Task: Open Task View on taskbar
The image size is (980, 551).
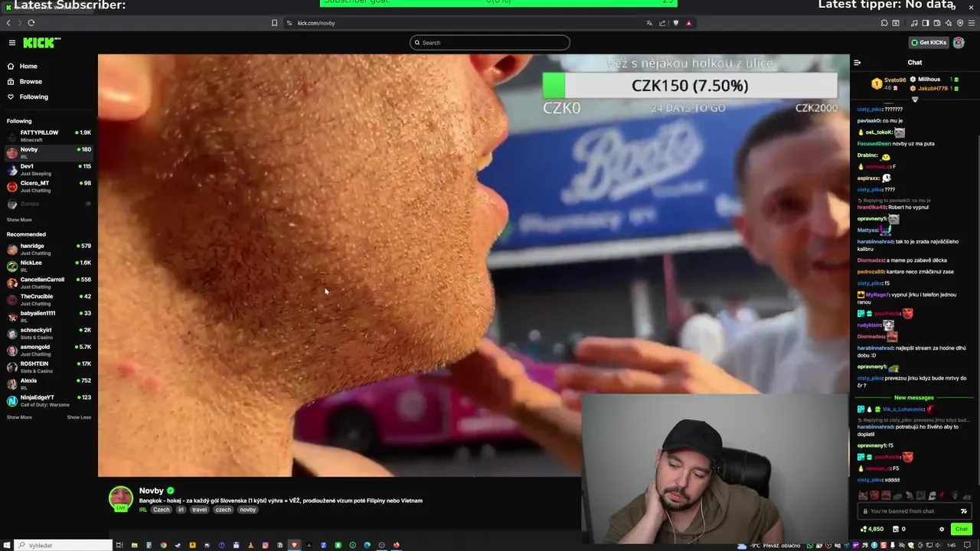Action: click(x=119, y=546)
